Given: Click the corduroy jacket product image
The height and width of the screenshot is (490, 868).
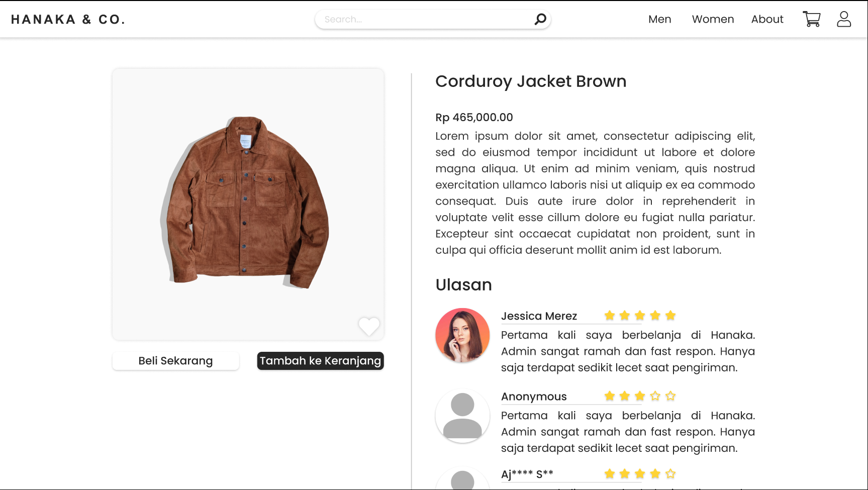Looking at the screenshot, I should 246,203.
